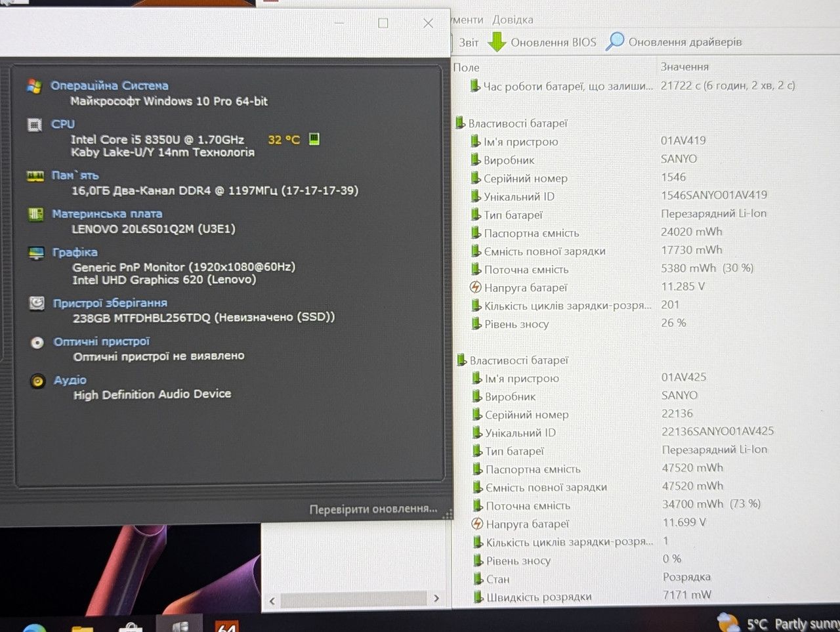Open the Операційна Система section icon

[34, 85]
